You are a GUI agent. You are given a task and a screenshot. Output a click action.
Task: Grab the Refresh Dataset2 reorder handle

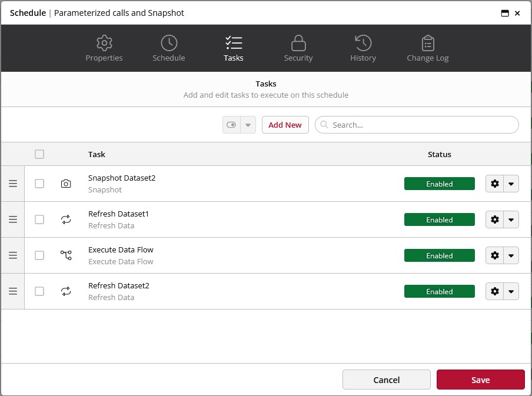[x=13, y=291]
